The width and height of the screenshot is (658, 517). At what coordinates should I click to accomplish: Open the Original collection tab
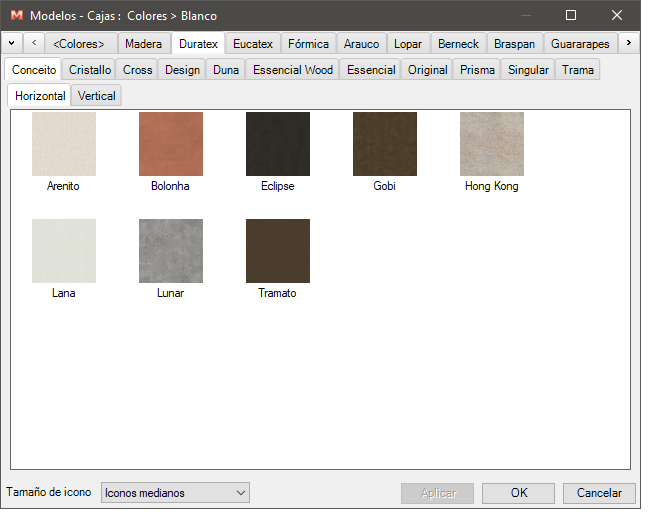(427, 70)
